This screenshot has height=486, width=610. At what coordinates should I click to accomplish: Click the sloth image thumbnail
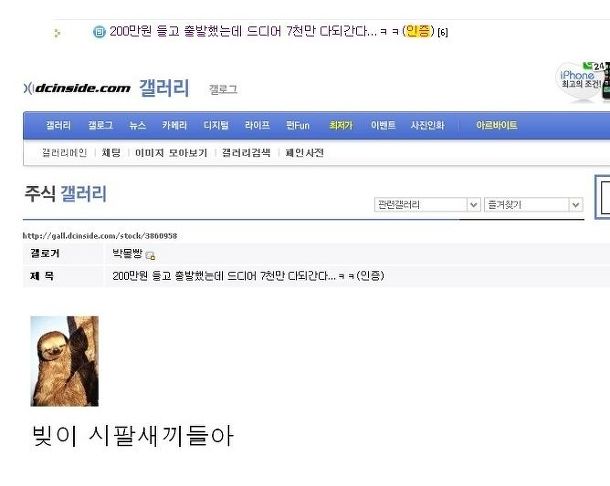(65, 361)
